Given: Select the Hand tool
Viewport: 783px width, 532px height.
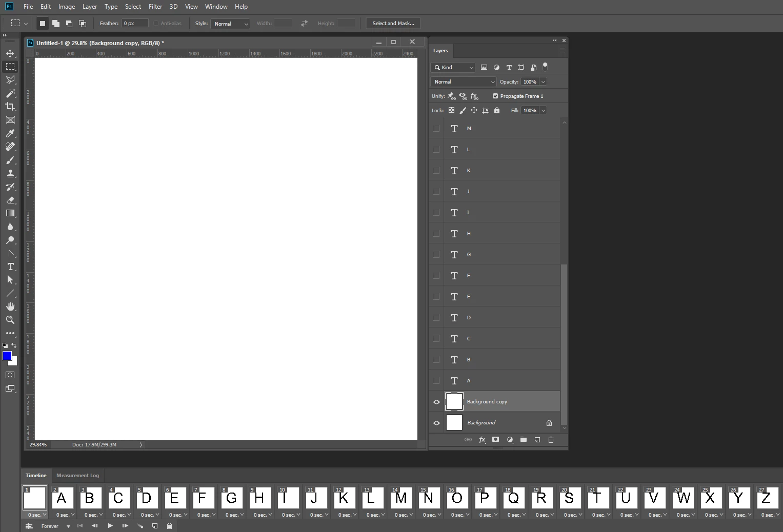Looking at the screenshot, I should tap(10, 306).
